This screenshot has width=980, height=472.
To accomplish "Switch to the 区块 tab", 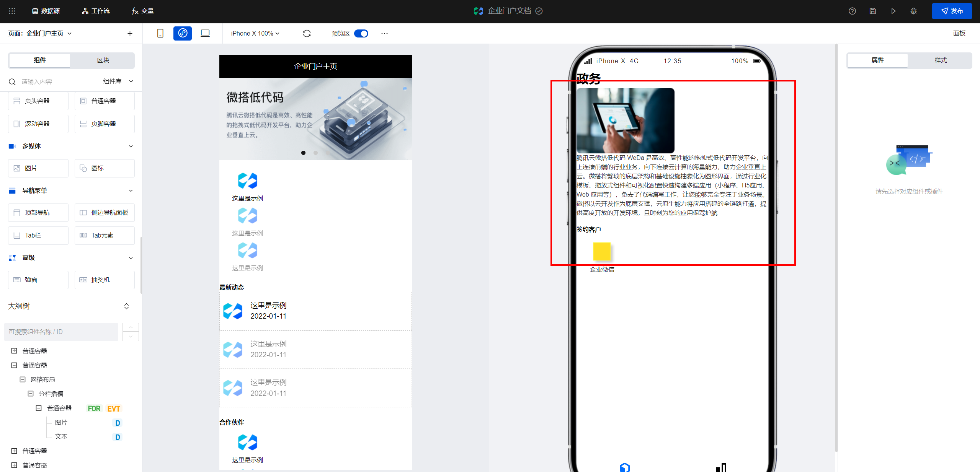I will coord(103,60).
